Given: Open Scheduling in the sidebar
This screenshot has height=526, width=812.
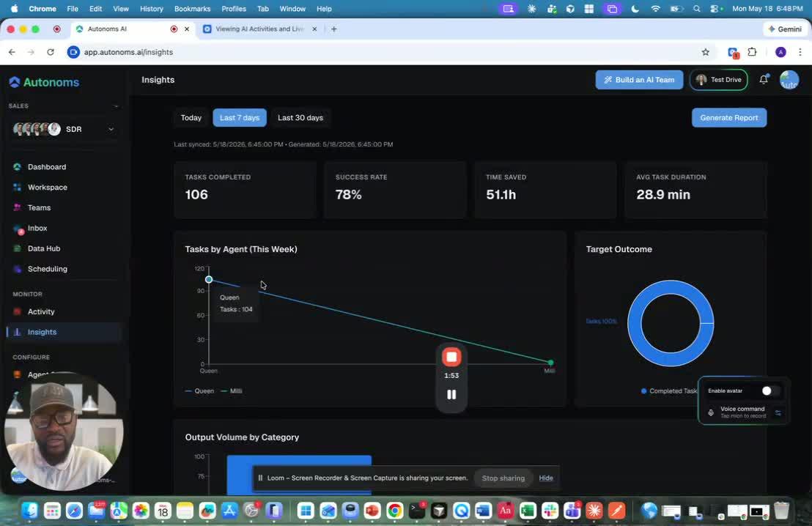Looking at the screenshot, I should point(47,269).
